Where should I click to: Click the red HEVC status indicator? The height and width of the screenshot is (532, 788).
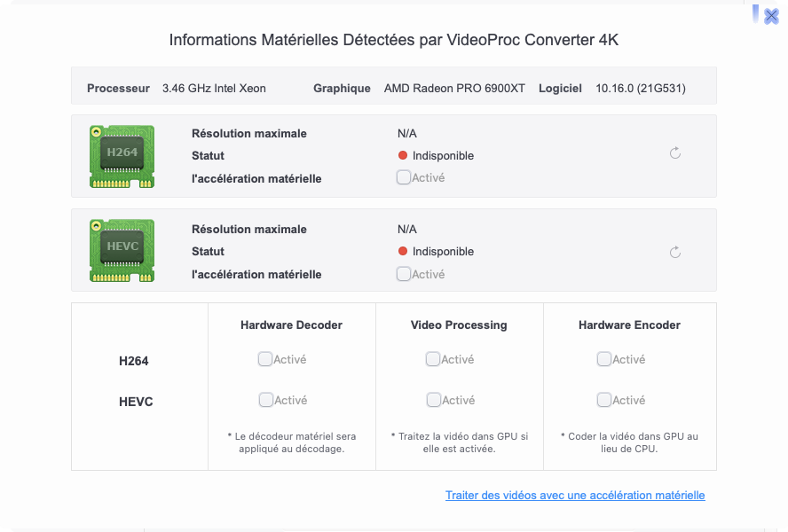(403, 252)
